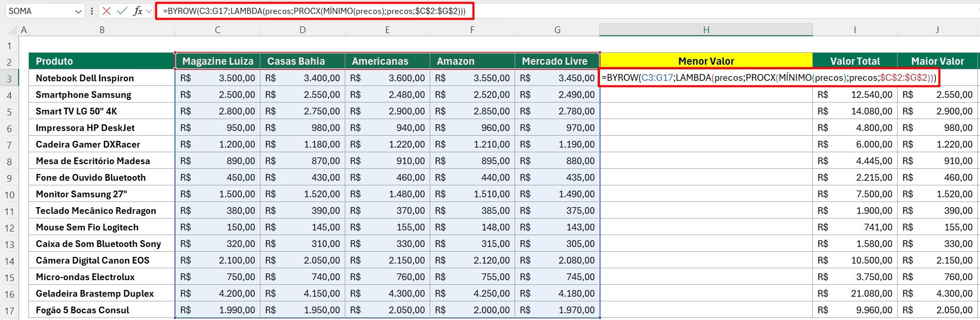980x320 pixels.
Task: Click the Amazon header cell
Action: point(472,61)
